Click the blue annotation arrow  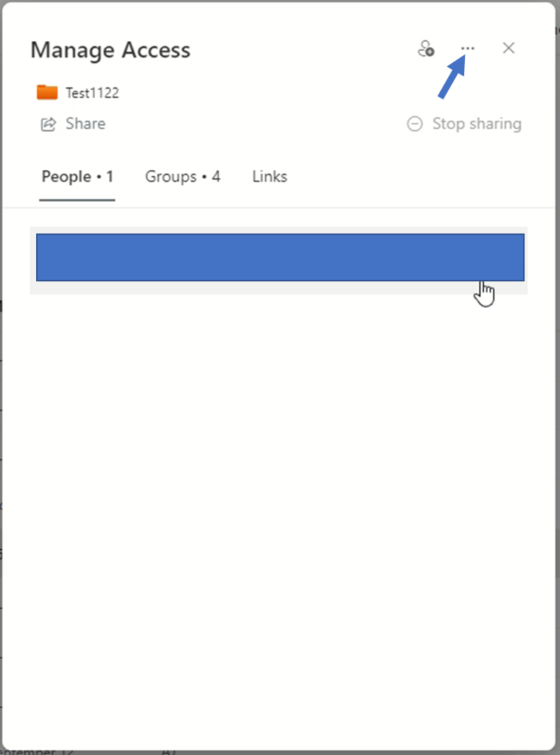pos(452,77)
